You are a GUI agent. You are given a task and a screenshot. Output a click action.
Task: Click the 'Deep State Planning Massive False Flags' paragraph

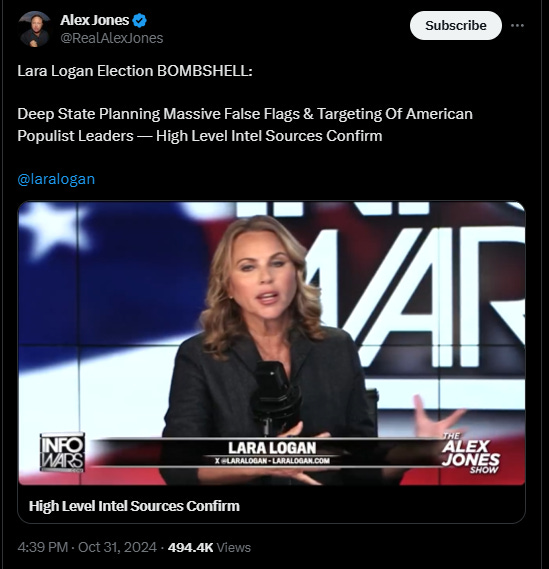tap(245, 125)
